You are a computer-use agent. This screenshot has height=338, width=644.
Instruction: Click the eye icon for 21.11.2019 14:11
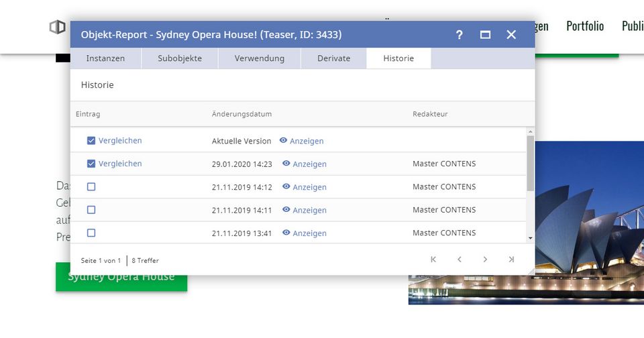(x=286, y=210)
